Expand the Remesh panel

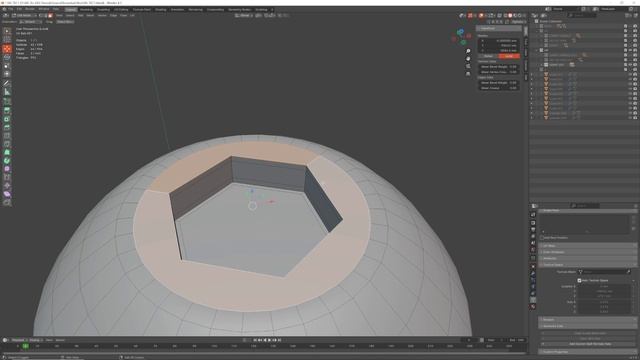tap(588, 320)
